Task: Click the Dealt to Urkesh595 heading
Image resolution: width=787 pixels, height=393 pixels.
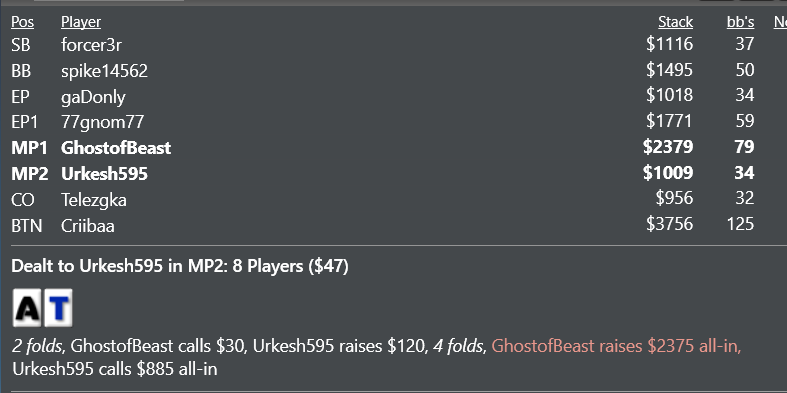Action: [x=180, y=266]
